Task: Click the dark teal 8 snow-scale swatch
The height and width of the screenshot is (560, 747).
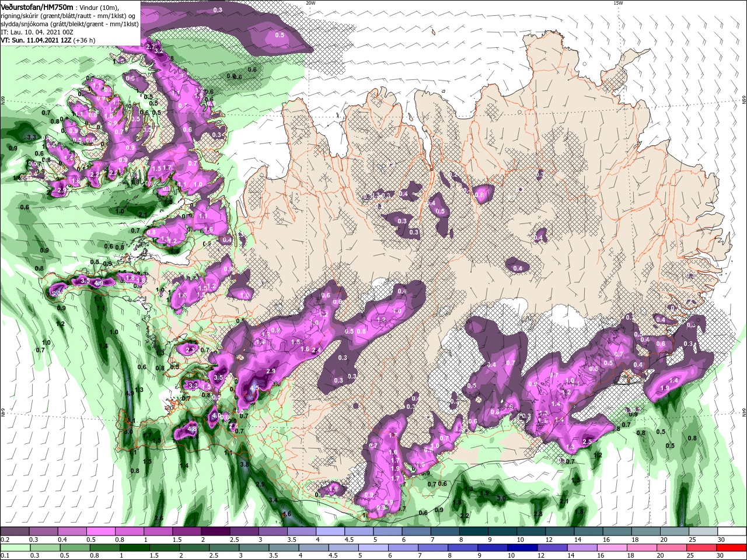Action: 474,531
